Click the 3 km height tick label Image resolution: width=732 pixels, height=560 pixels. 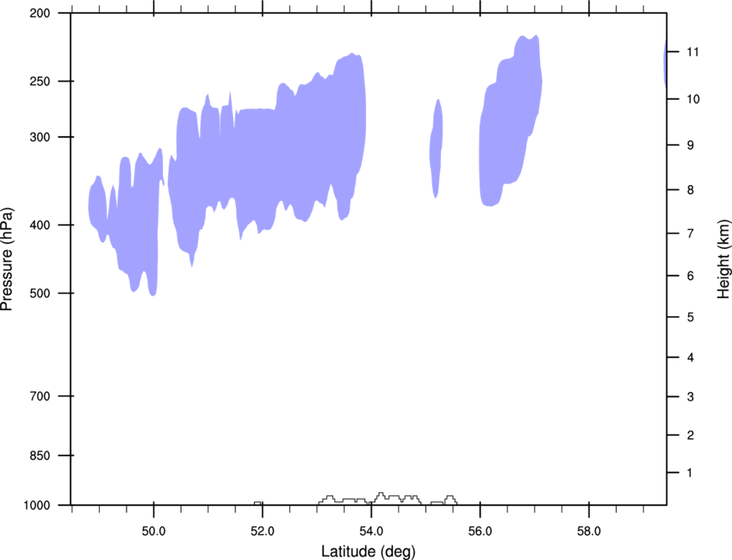[691, 397]
